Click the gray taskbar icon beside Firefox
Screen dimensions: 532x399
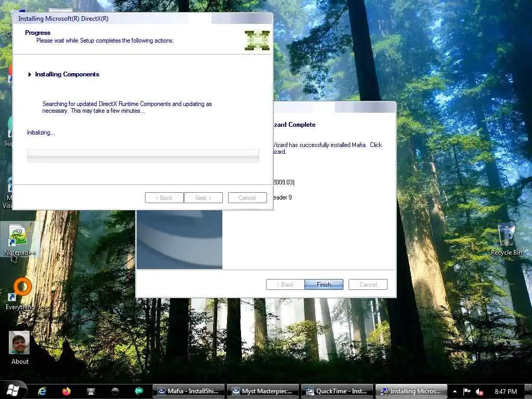tap(90, 391)
